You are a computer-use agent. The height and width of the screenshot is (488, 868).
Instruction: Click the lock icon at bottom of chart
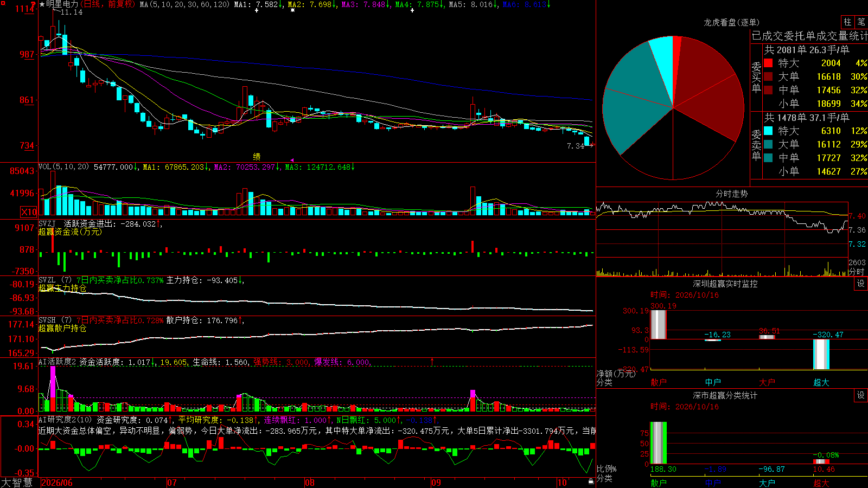click(x=591, y=481)
